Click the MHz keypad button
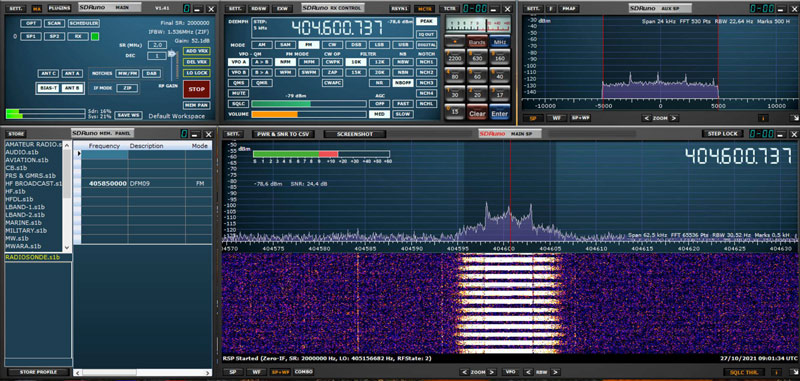The image size is (800, 381). point(500,42)
